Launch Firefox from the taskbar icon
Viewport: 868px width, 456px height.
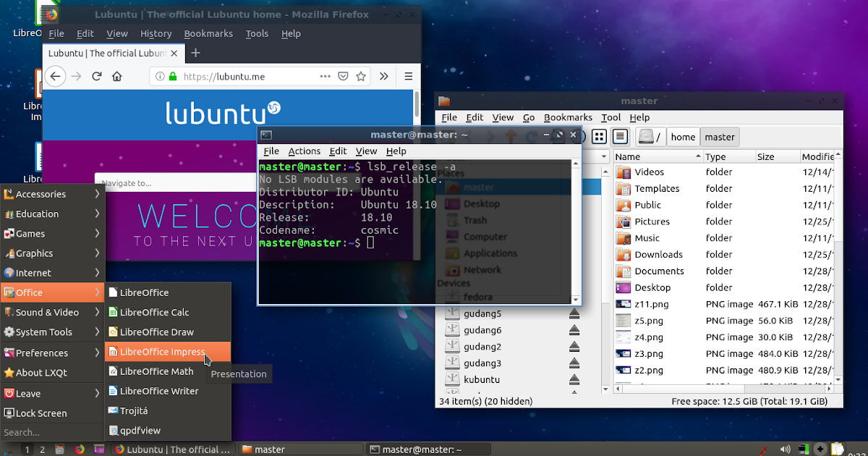[80, 449]
